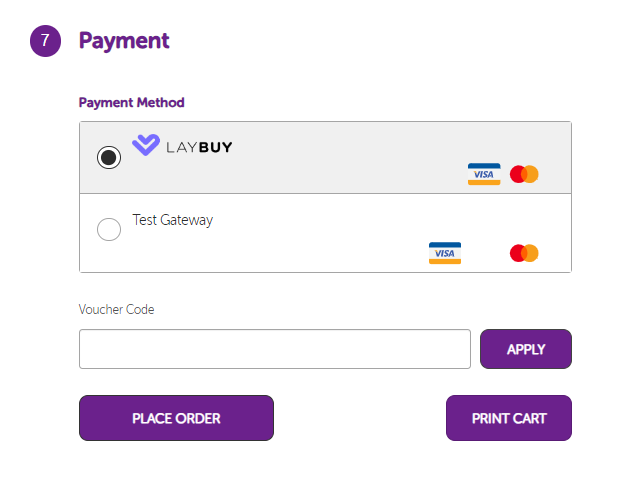This screenshot has height=503, width=629.
Task: Click the Payment Method label
Action: (131, 102)
